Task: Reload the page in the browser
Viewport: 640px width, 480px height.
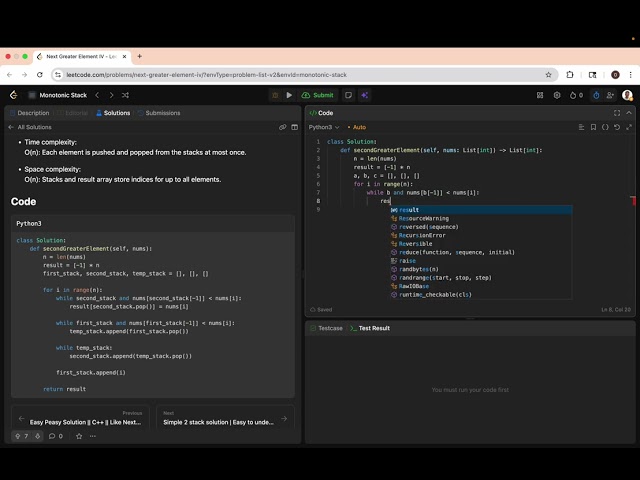Action: [40, 75]
